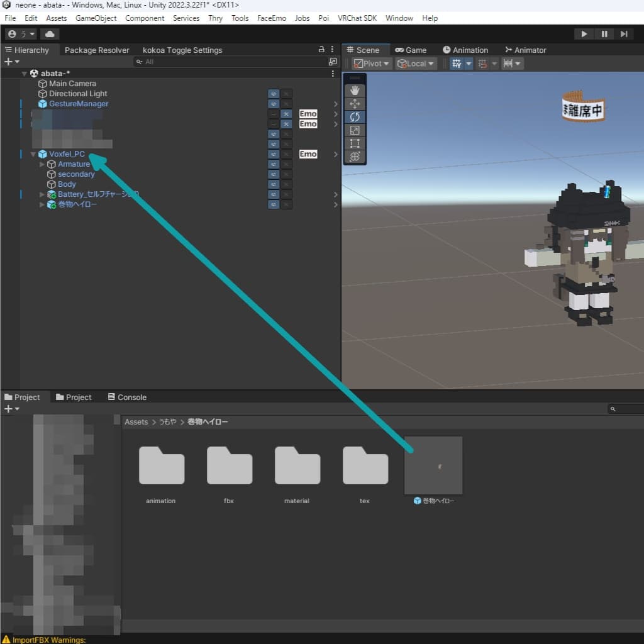Choose the Scale tool
The height and width of the screenshot is (644, 644).
[x=355, y=130]
